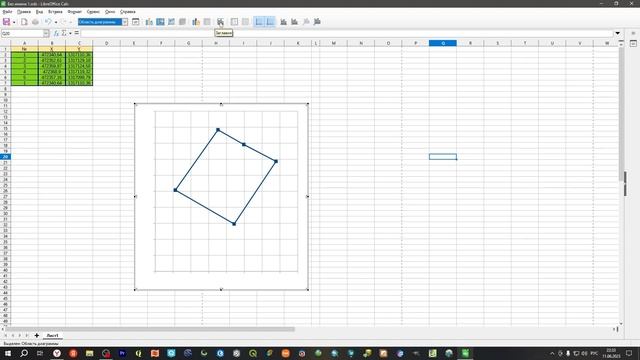The width and height of the screenshot is (640, 360).
Task: Create a new document with the toolbar icon
Action: coord(24,22)
